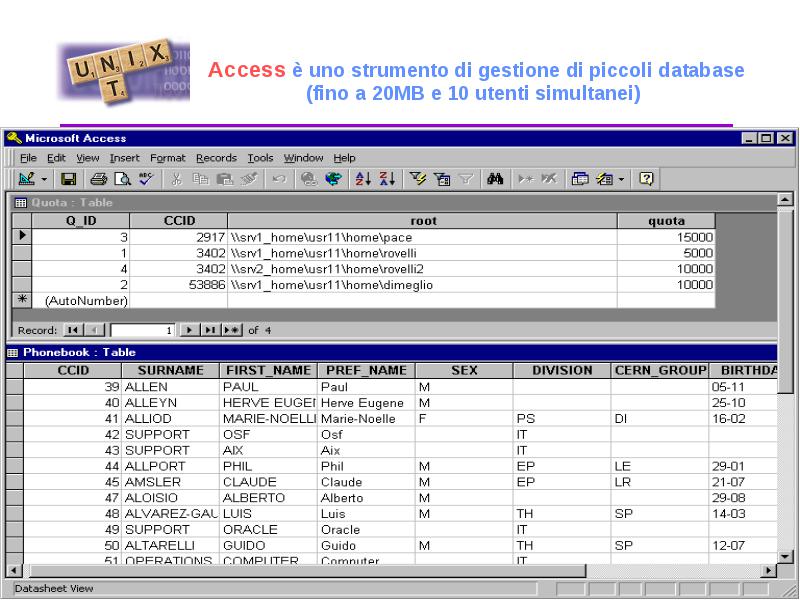
Task: Jump to last record in Quota navigator
Action: tap(210, 330)
